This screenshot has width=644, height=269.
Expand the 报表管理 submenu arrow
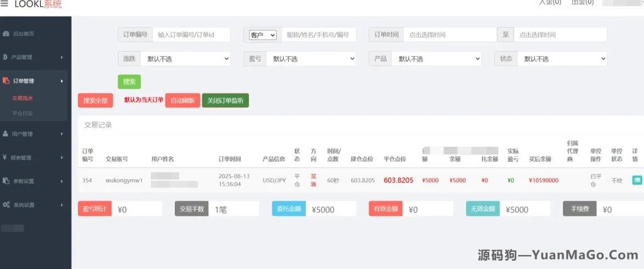tap(62, 157)
